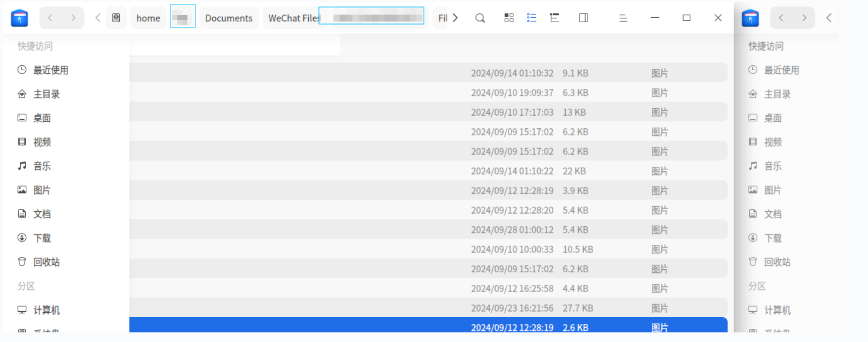Select the 27.7 KB file row
The height and width of the screenshot is (342, 868).
point(428,308)
